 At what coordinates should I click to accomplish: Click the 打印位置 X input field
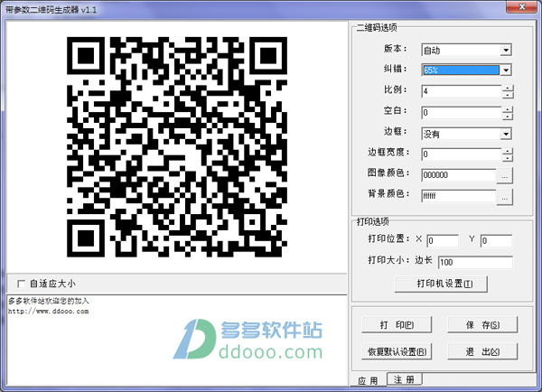click(443, 240)
